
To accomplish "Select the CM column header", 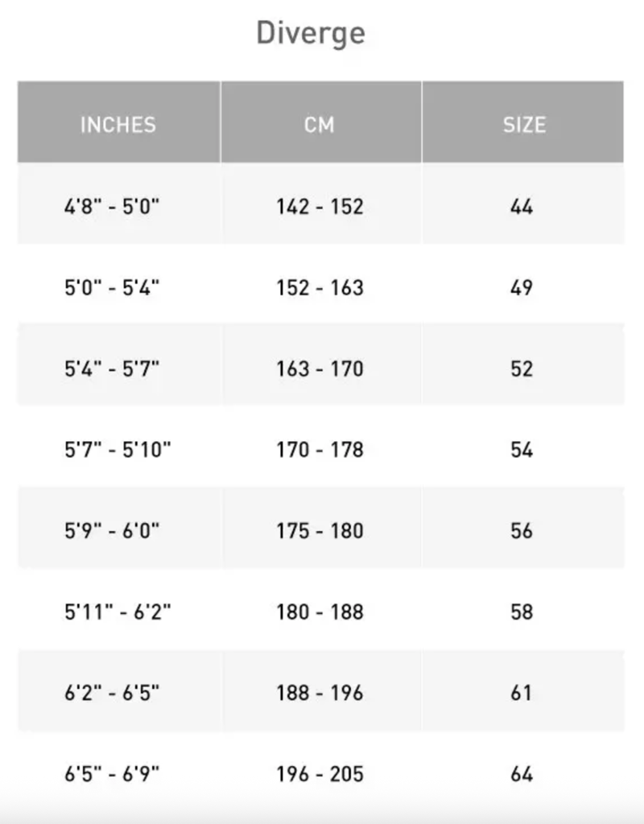I will pos(320,125).
